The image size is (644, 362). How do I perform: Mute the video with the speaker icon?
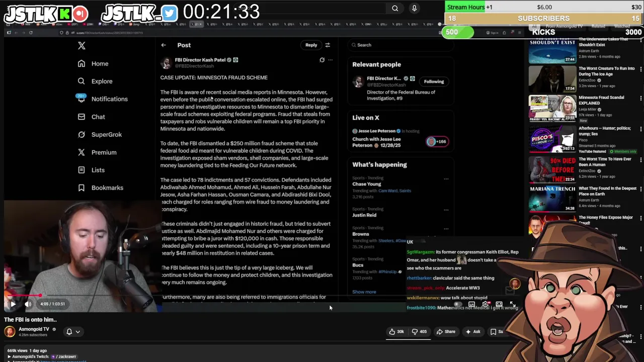pyautogui.click(x=28, y=304)
